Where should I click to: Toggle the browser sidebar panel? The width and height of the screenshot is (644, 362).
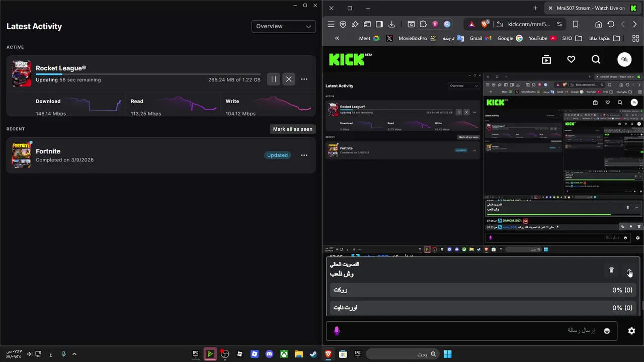(379, 24)
